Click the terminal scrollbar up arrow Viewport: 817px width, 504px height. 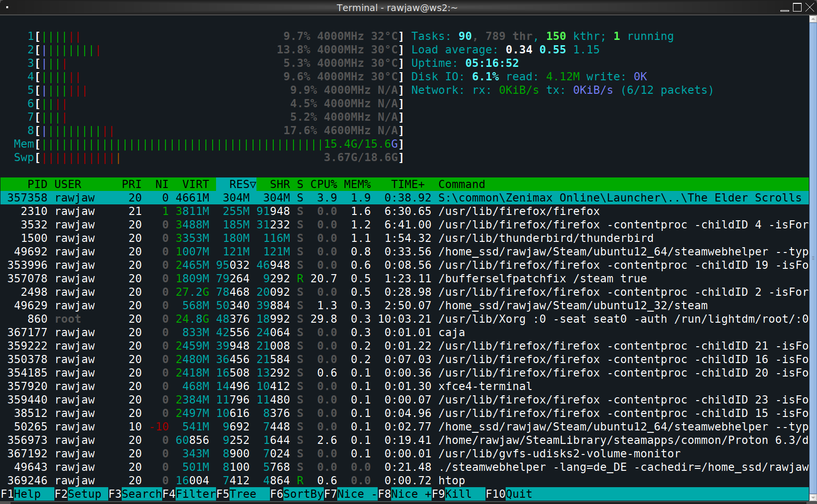point(813,19)
